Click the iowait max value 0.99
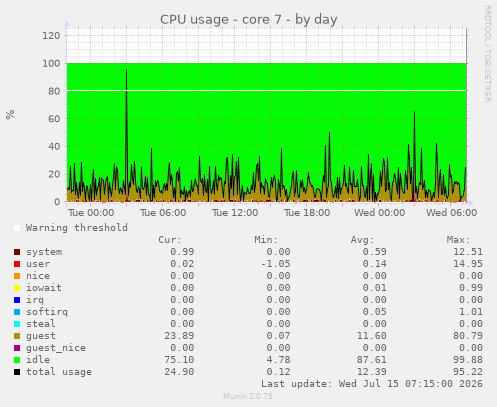 pos(471,288)
